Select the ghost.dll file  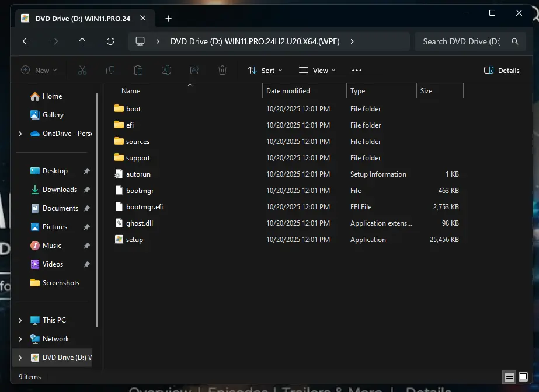pyautogui.click(x=139, y=223)
